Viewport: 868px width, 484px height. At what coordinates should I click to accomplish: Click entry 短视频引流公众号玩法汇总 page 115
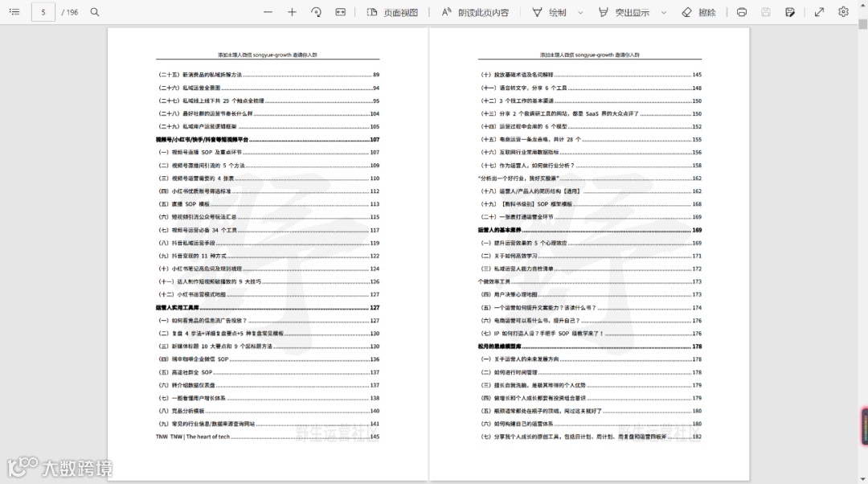click(268, 217)
